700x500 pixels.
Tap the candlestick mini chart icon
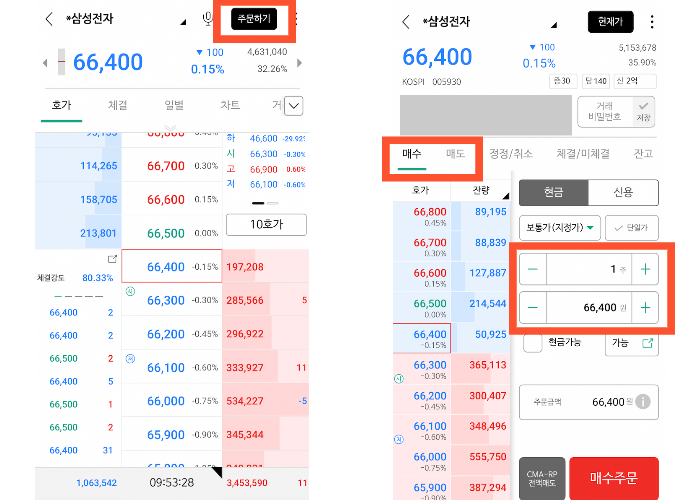62,62
